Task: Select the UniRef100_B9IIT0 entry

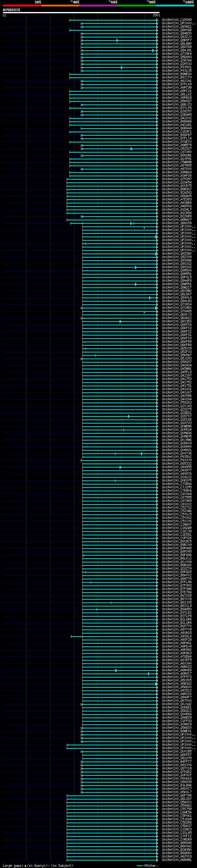Action: pos(177,78)
